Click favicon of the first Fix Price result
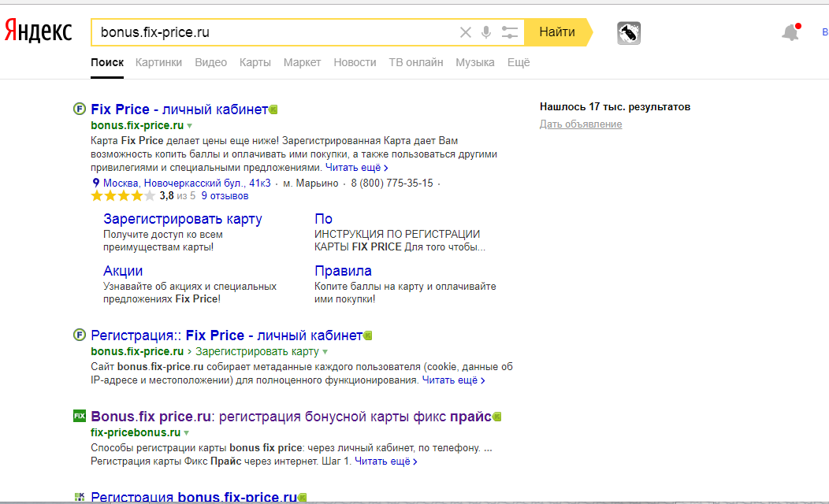This screenshot has height=504, width=829. click(x=80, y=109)
